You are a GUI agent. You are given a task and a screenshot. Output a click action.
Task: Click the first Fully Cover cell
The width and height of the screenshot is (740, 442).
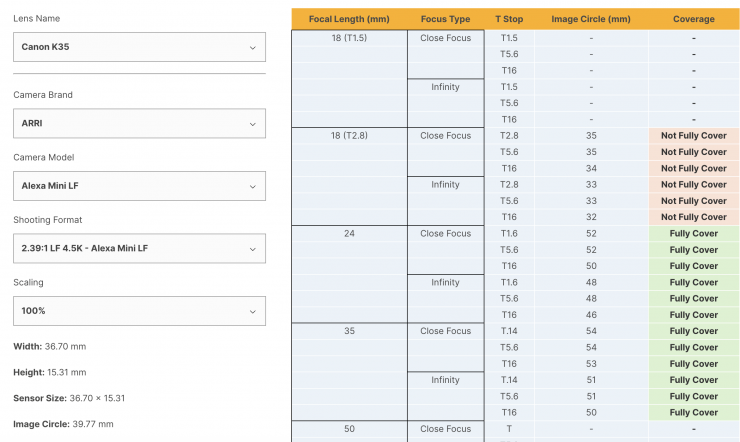[693, 234]
